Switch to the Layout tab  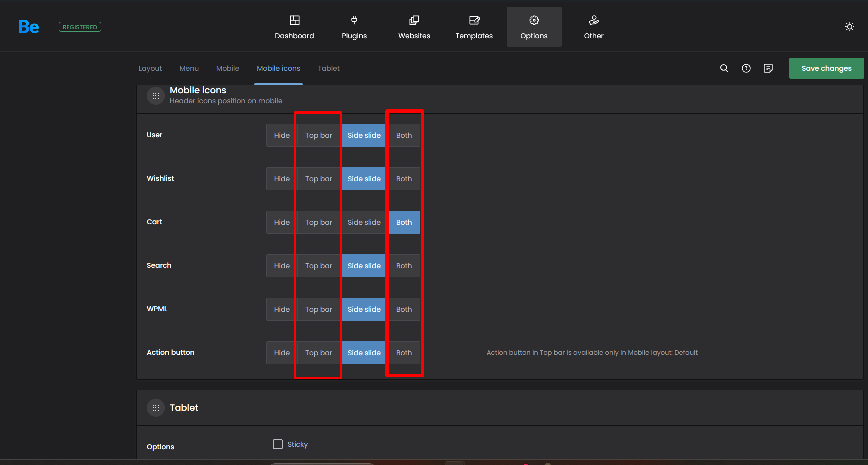[x=150, y=68]
